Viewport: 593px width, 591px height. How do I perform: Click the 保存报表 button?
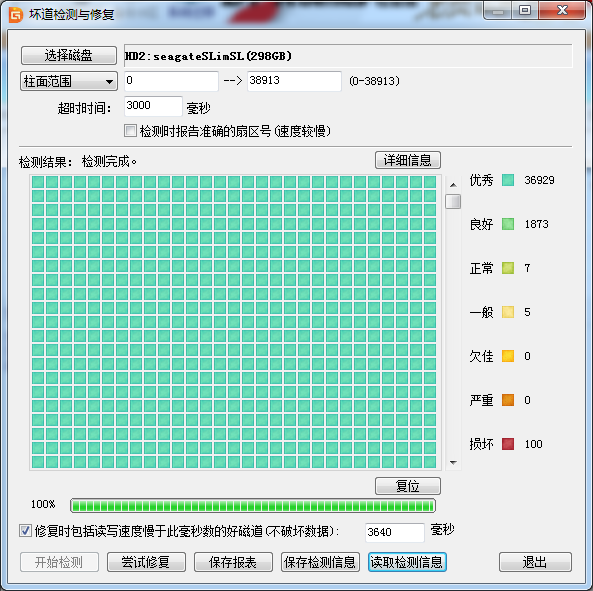coord(233,562)
